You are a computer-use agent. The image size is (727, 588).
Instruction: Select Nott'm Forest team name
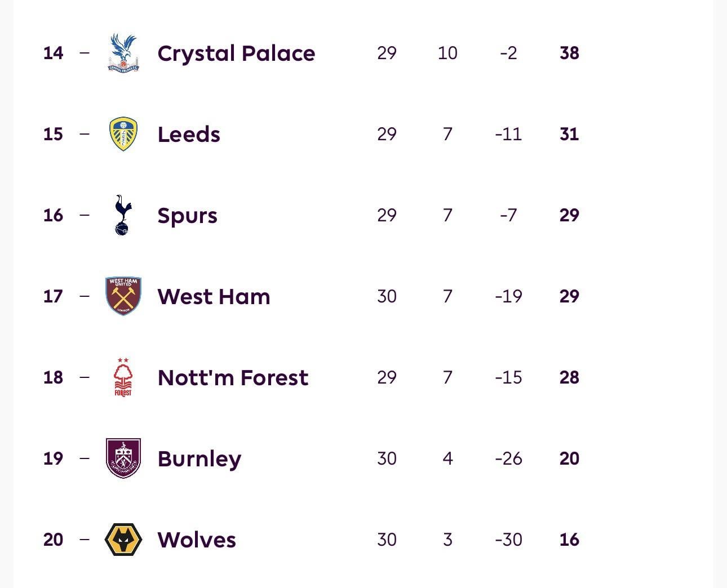[233, 378]
